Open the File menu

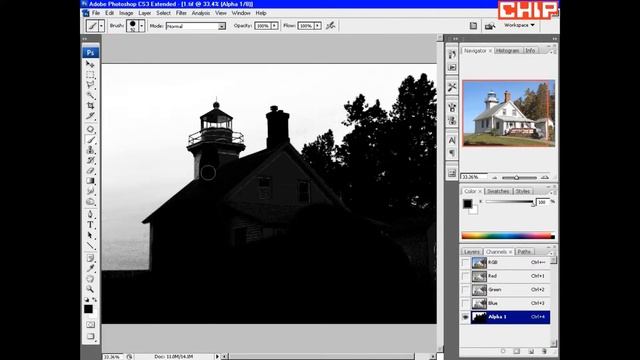[x=96, y=13]
